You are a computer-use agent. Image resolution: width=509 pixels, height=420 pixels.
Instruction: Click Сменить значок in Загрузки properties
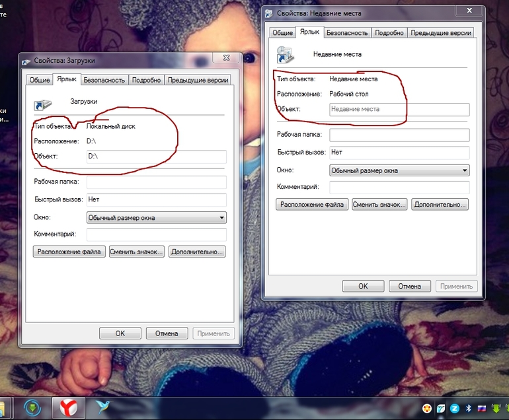point(136,252)
